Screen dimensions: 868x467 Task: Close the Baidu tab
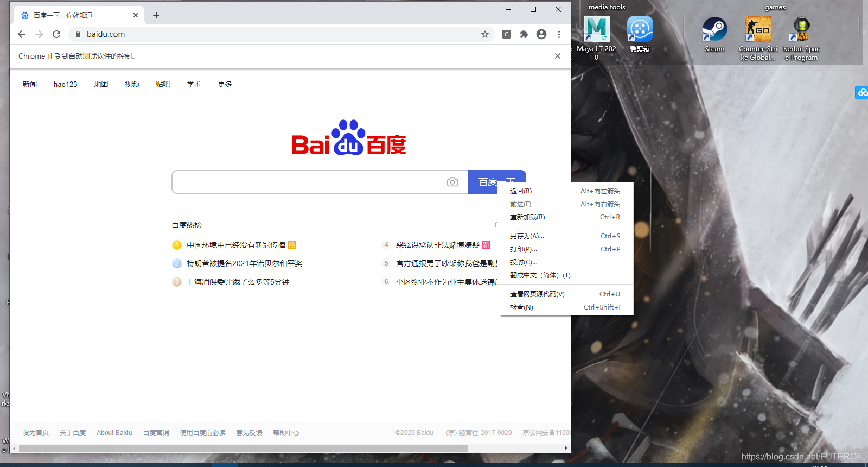pyautogui.click(x=136, y=15)
